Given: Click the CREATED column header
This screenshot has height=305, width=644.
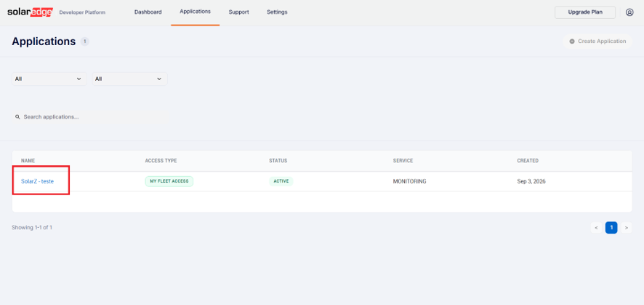Looking at the screenshot, I should tap(528, 161).
